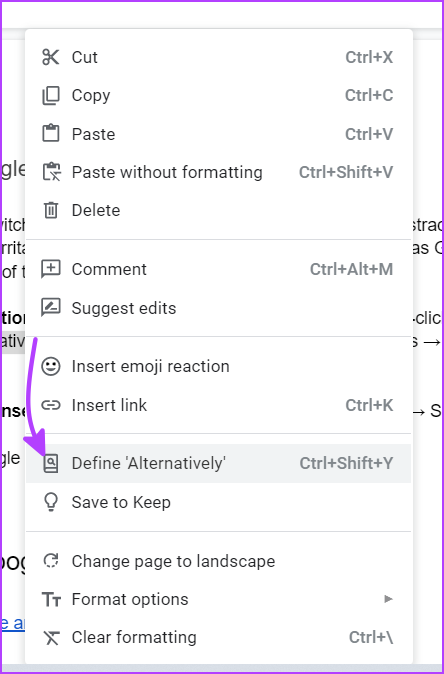Open Format options menu entry
This screenshot has height=674, width=444.
click(x=218, y=599)
